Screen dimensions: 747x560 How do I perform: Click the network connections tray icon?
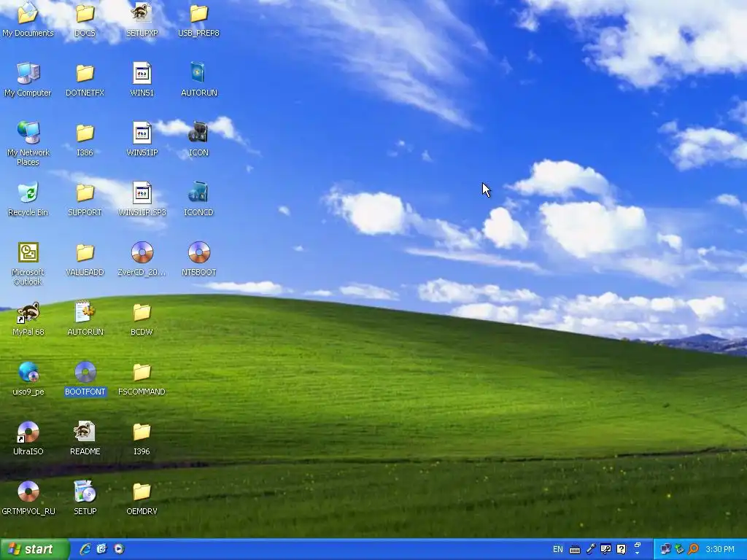(x=665, y=549)
